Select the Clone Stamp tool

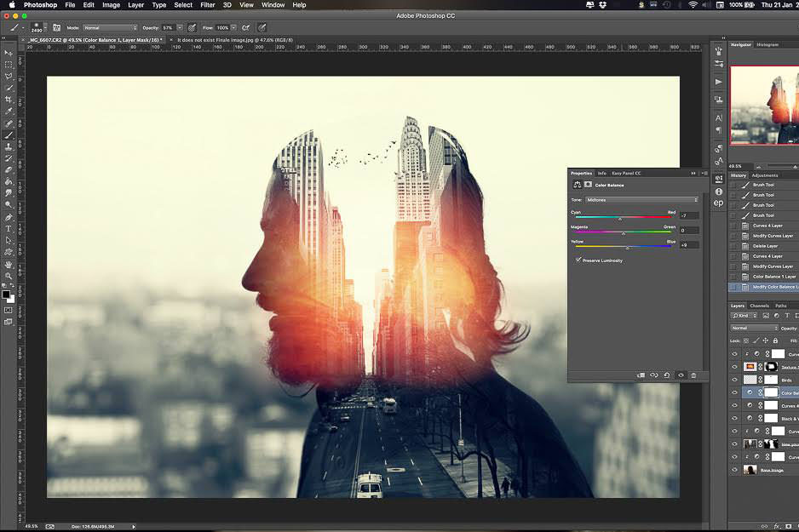coord(9,146)
